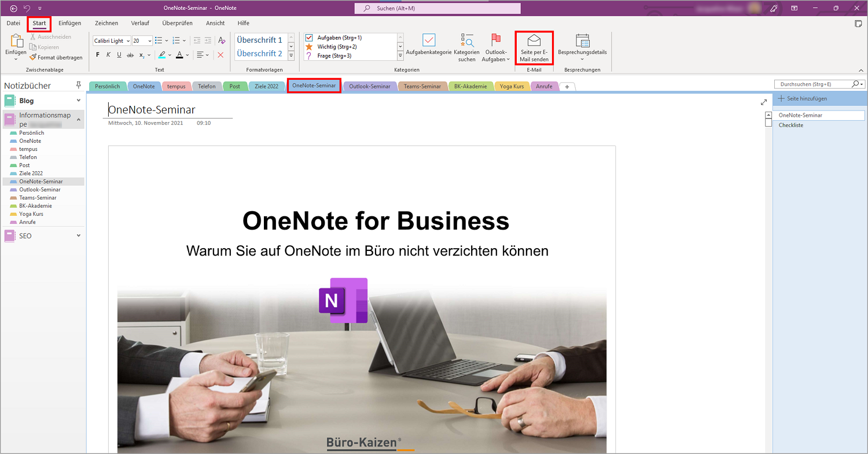Open the Verlauf ribbon tab
The image size is (868, 454).
[141, 23]
